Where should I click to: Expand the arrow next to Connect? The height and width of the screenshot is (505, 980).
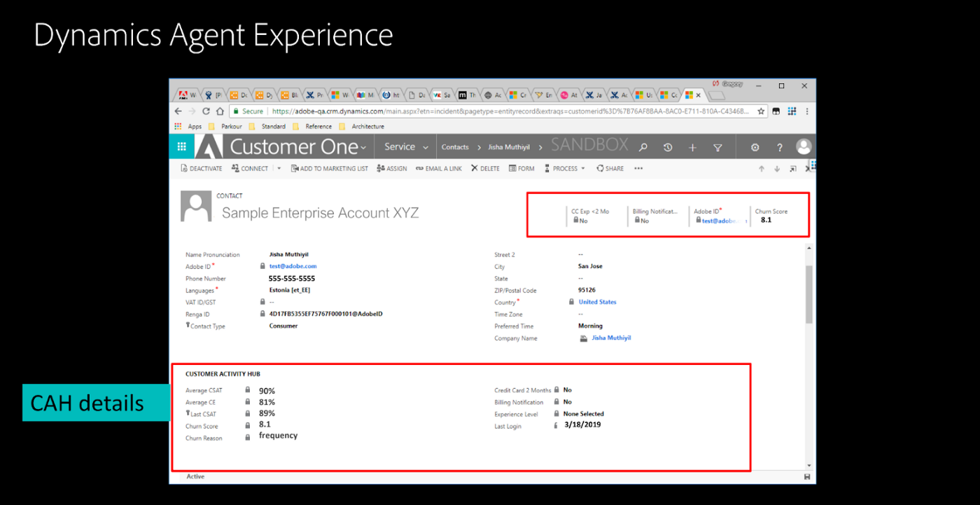(x=279, y=168)
